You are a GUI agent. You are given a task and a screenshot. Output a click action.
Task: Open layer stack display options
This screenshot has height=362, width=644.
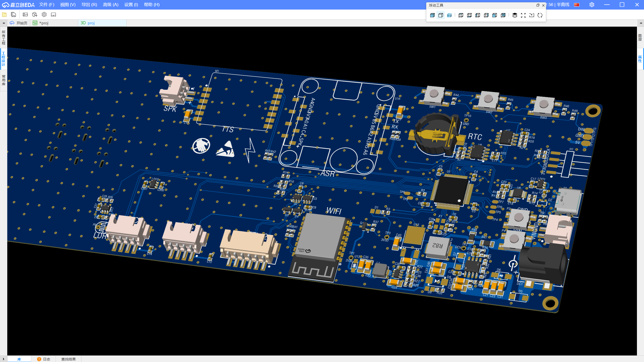click(515, 15)
